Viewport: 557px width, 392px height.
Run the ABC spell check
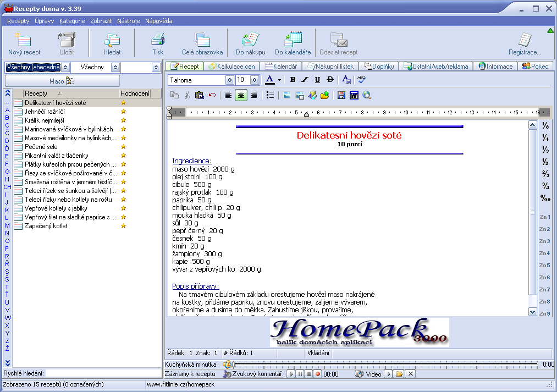click(362, 80)
